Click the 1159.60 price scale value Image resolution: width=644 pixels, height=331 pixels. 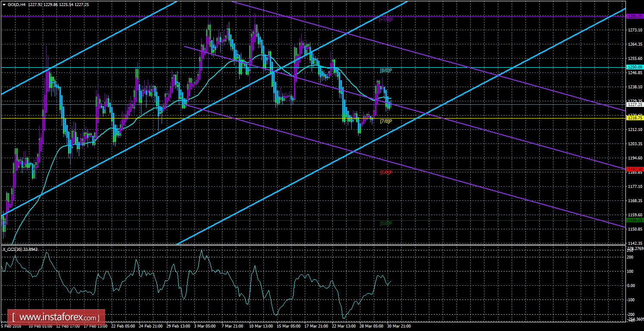coord(636,215)
